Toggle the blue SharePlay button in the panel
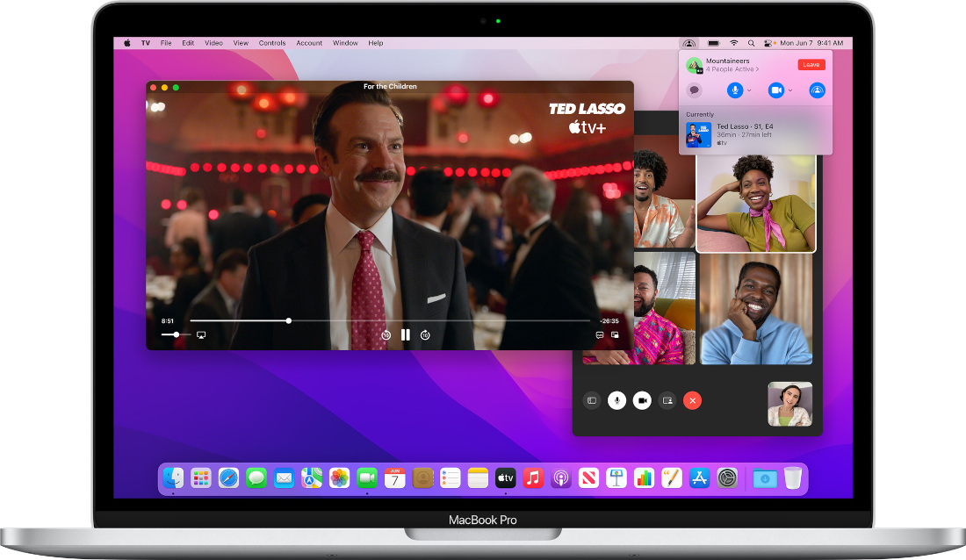The height and width of the screenshot is (560, 966). (x=817, y=90)
